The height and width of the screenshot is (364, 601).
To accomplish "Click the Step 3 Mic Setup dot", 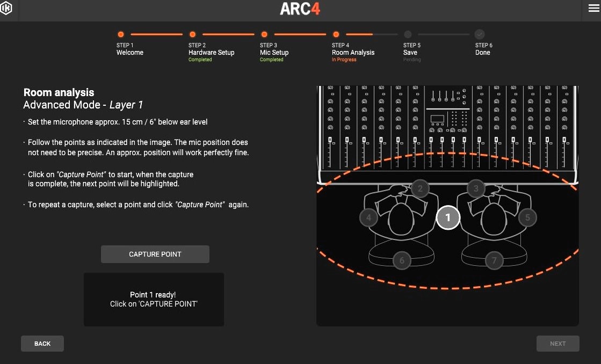I will tap(264, 34).
